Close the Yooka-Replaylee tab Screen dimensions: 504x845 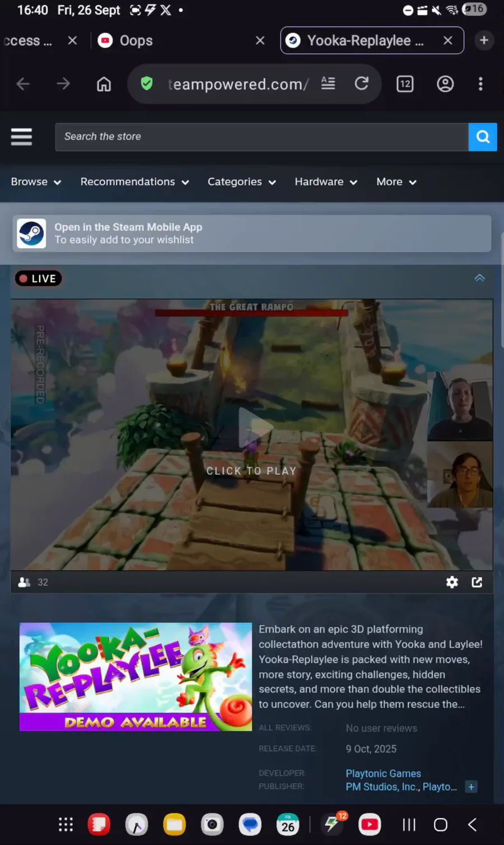tap(448, 40)
